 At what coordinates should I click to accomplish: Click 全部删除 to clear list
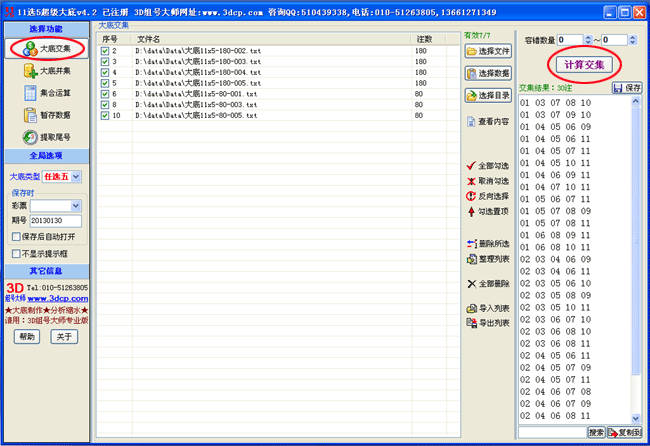pos(488,284)
